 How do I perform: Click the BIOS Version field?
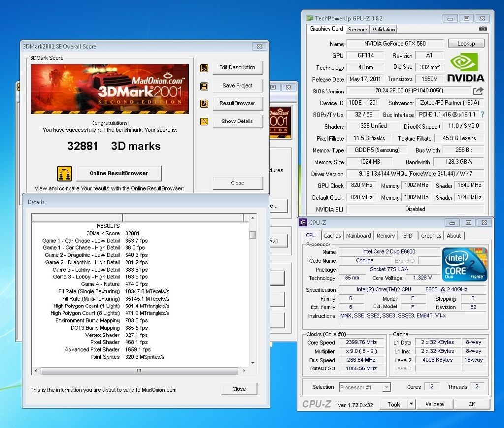point(409,91)
